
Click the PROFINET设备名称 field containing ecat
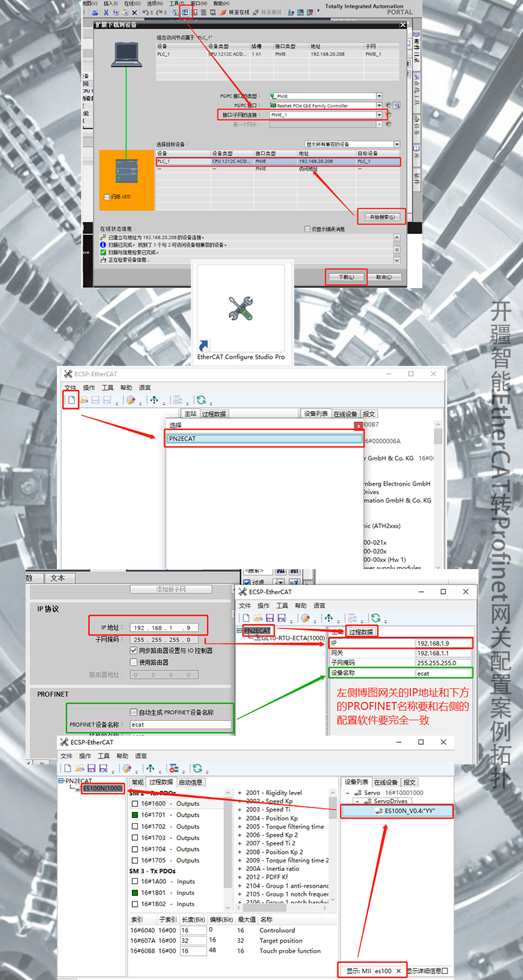(x=181, y=725)
